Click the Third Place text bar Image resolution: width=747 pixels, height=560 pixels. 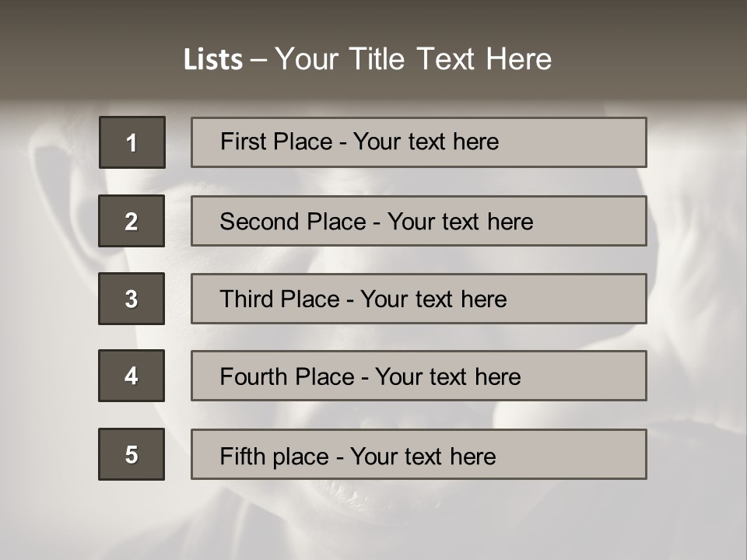(419, 299)
